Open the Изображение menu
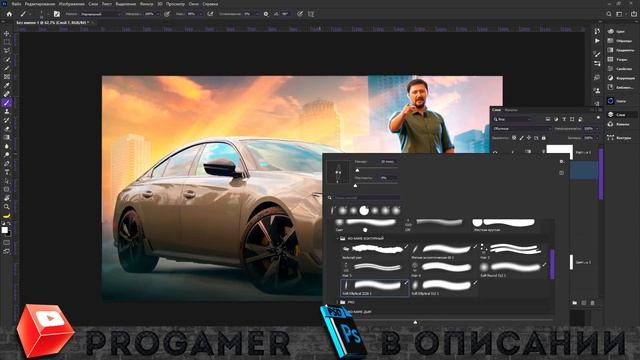This screenshot has height=360, width=640. 71,4
